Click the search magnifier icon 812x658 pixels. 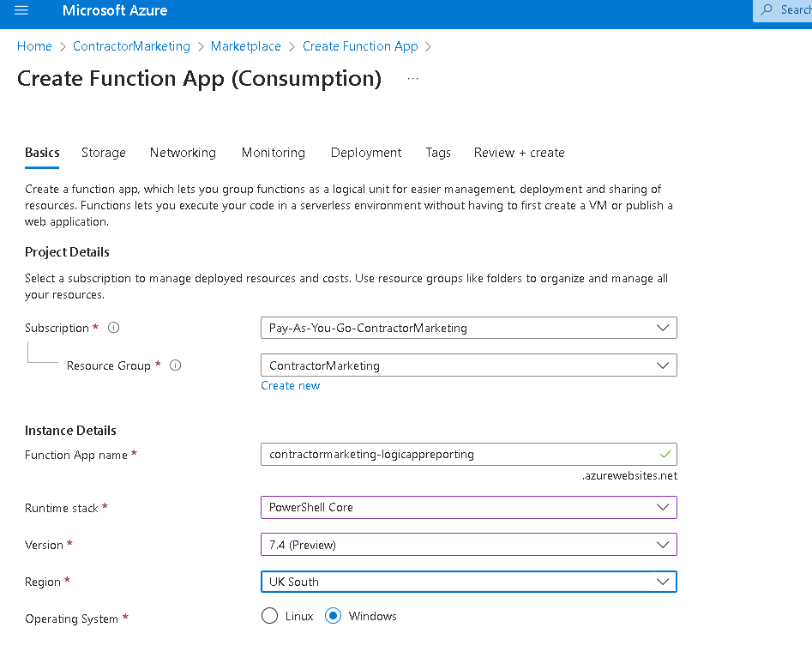tap(767, 9)
